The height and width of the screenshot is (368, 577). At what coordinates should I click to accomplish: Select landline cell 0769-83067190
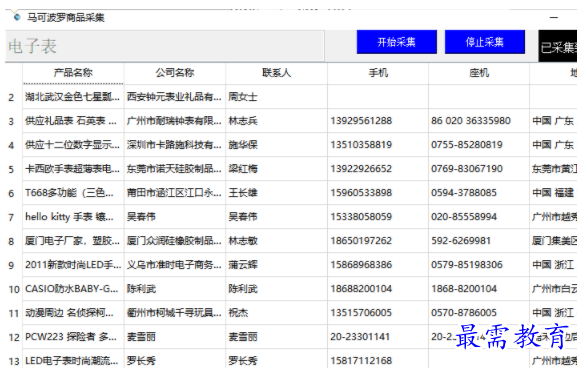click(x=479, y=169)
